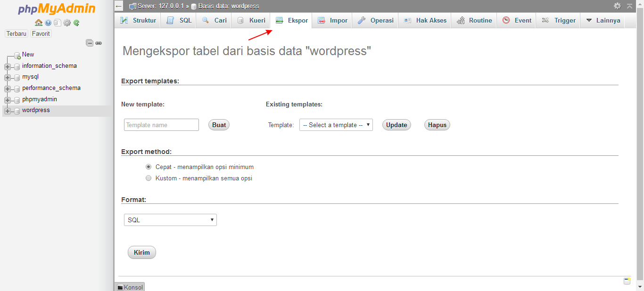644x291 pixels.
Task: Select the Kustom export method
Action: (149, 178)
